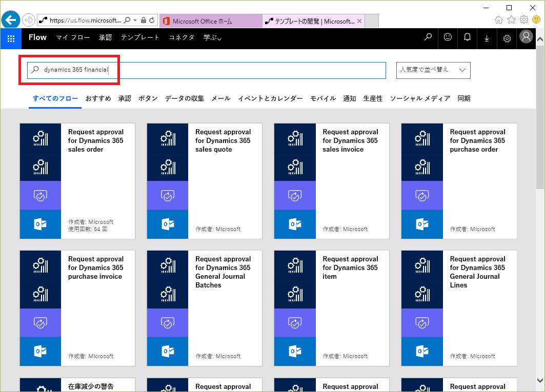Select the データの収集 category tab
The image size is (545, 392).
(x=185, y=98)
